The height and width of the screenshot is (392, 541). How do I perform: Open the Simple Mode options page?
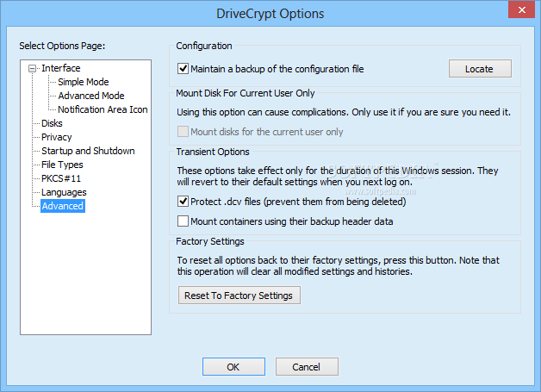pos(84,82)
